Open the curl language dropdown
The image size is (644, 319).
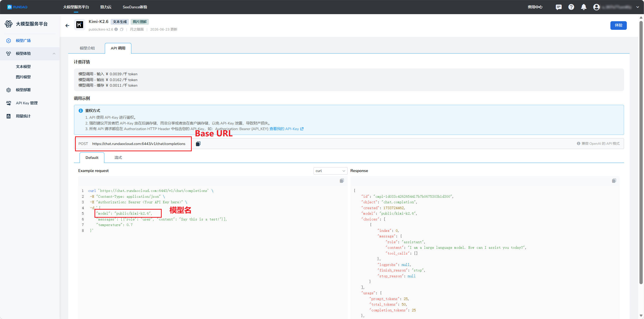point(330,171)
